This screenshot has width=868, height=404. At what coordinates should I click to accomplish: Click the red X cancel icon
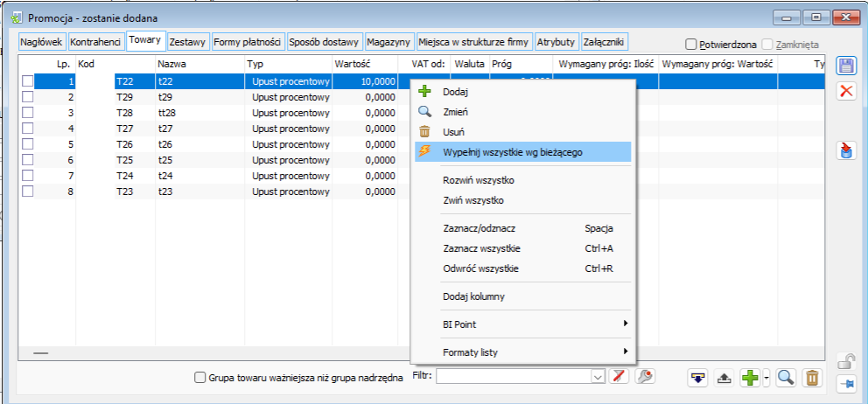[845, 91]
